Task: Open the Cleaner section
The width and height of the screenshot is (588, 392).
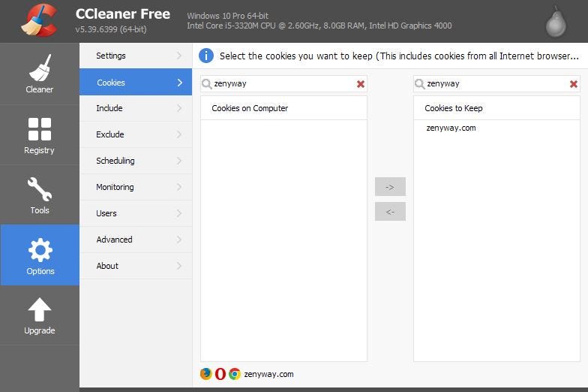Action: click(39, 74)
